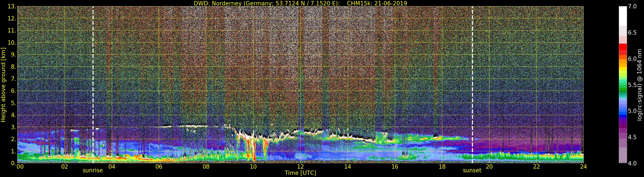Click the 5.5 colorbar tick label
The width and height of the screenshot is (644, 177).
pos(632,85)
